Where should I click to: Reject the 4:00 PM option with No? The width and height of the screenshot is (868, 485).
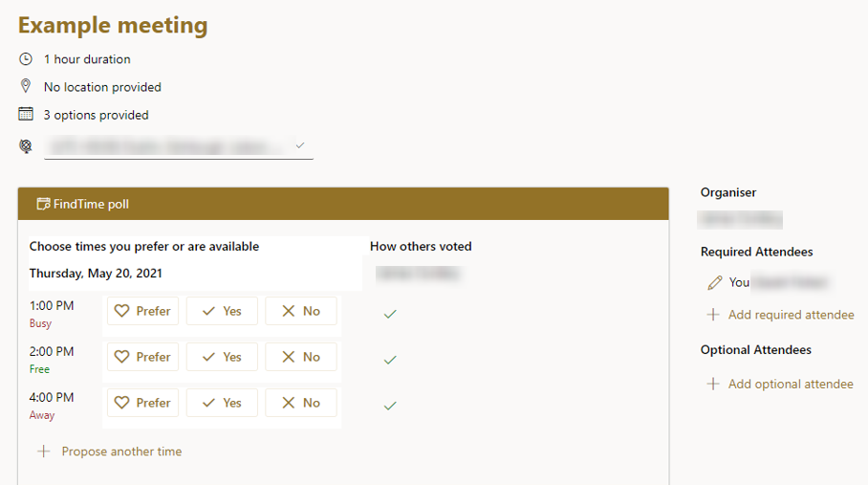click(x=301, y=403)
